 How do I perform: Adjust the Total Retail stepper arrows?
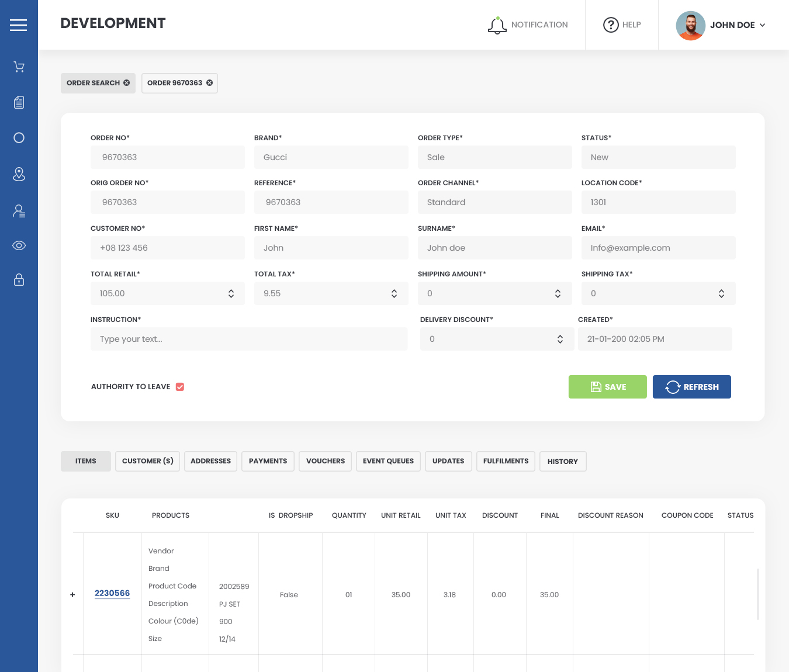[231, 293]
